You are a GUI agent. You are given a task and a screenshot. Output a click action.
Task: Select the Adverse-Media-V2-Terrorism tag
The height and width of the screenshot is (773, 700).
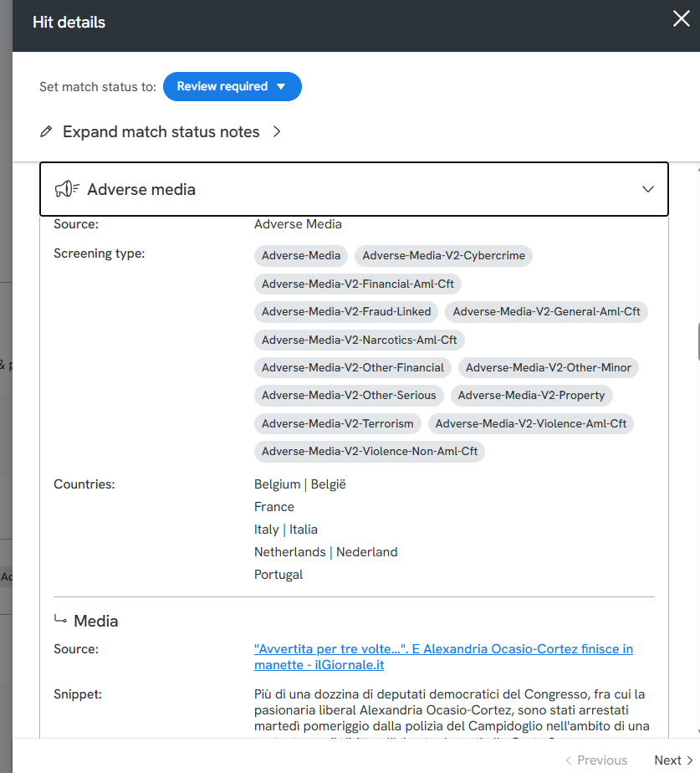338,423
